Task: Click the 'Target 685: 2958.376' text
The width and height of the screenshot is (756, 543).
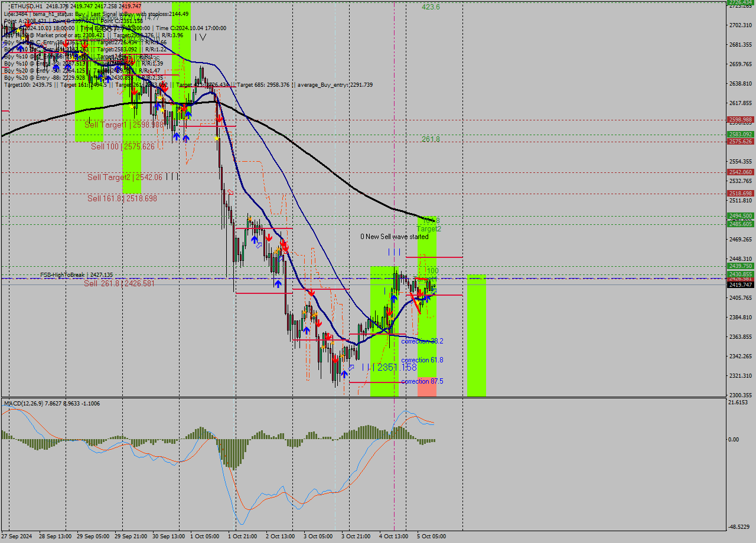Action: 263,85
